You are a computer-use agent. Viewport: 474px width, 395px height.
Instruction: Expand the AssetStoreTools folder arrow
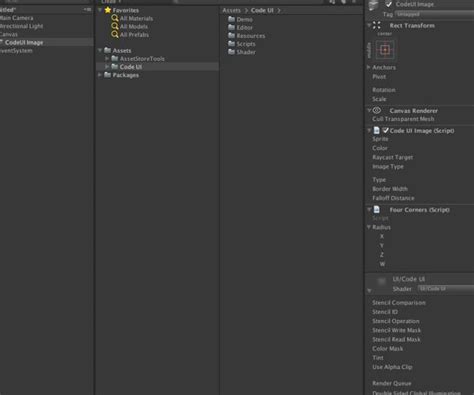(x=107, y=58)
